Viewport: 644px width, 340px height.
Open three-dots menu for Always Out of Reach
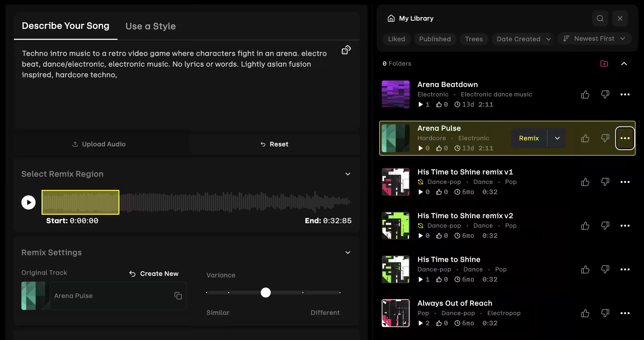(625, 313)
